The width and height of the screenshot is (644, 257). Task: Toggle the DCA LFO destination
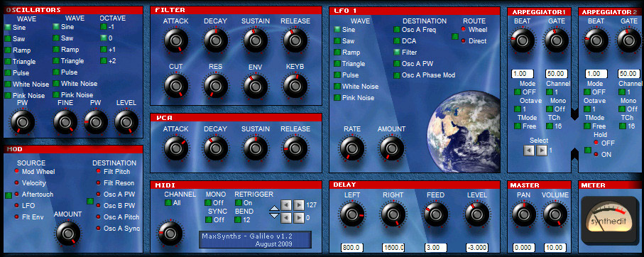pyautogui.click(x=397, y=41)
